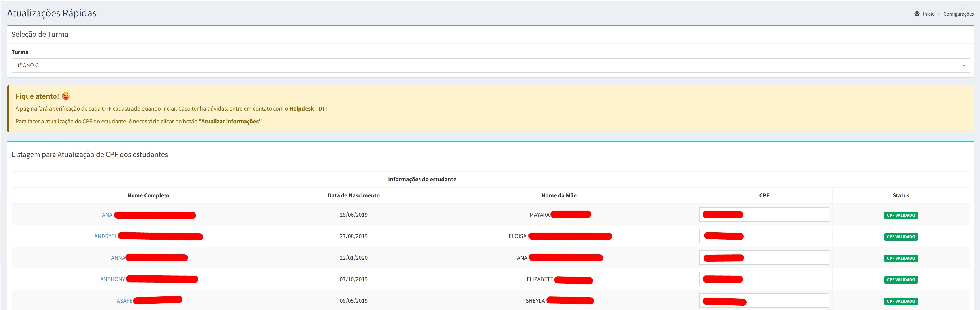Click the Turma dropdown arrow

[x=964, y=66]
